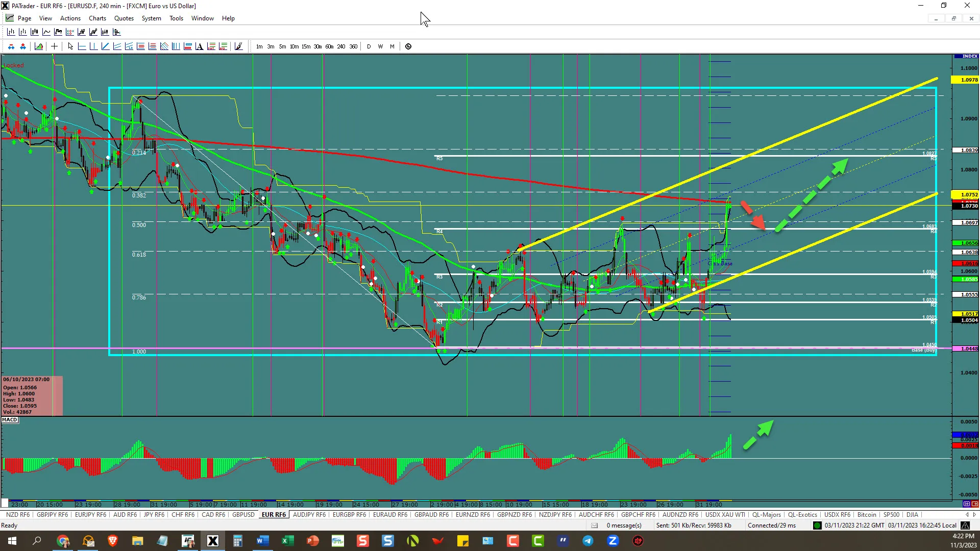Open the Actions menu

click(x=70, y=18)
